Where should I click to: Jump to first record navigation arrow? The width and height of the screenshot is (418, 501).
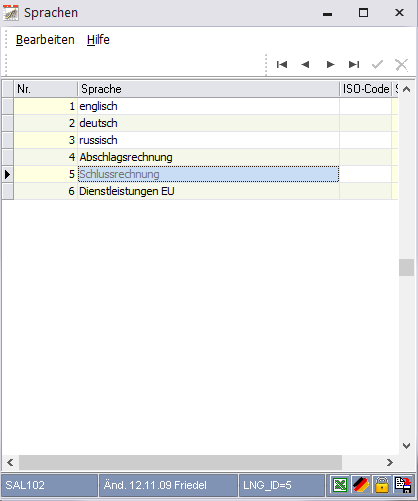click(x=282, y=64)
